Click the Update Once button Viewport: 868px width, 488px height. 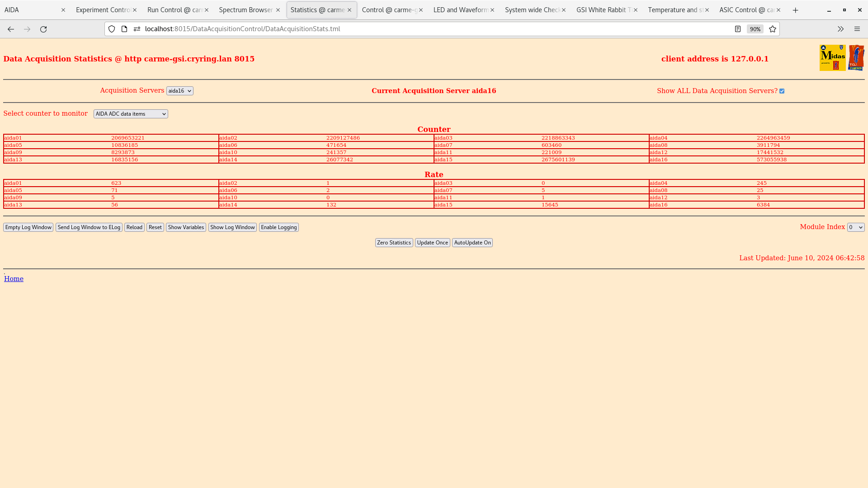[432, 243]
